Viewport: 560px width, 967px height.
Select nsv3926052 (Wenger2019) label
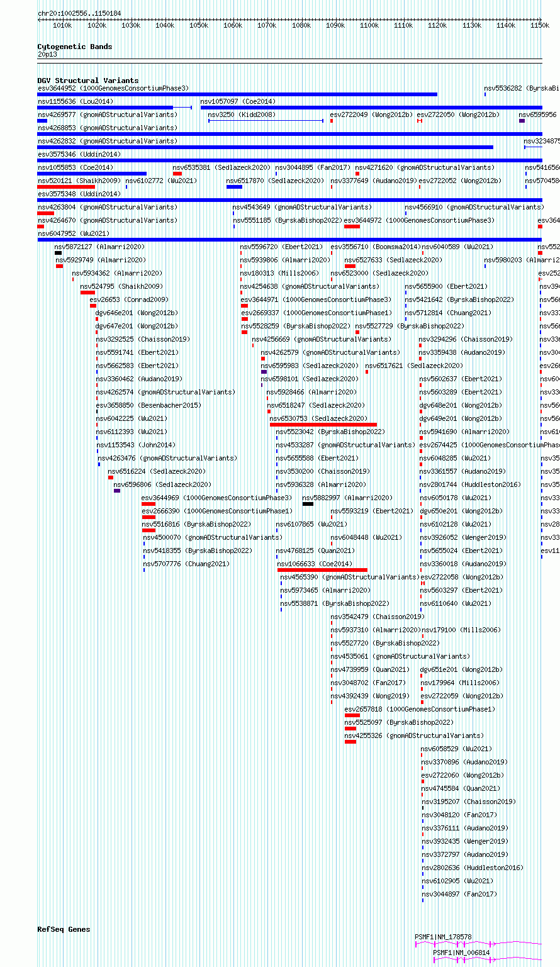point(462,537)
